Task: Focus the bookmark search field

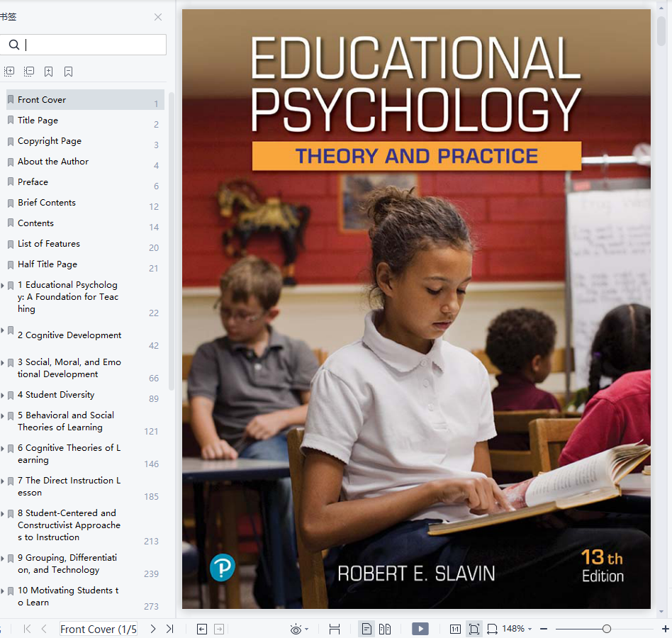Action: tap(83, 45)
